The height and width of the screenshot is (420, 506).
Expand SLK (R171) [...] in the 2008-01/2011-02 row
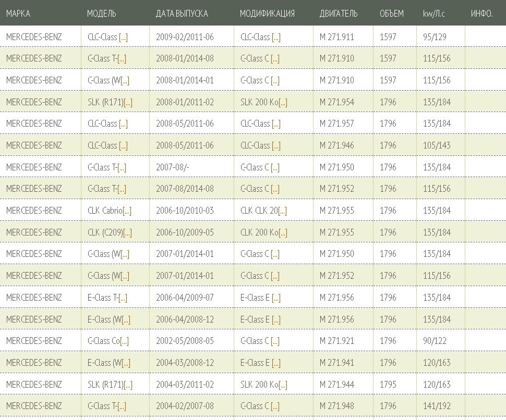tap(128, 103)
